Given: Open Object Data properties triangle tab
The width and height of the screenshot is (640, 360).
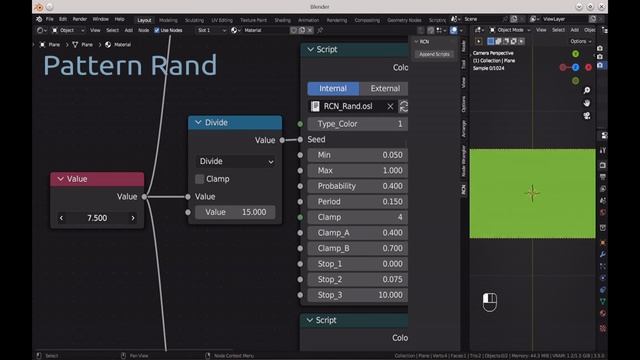Looking at the screenshot, I should (x=603, y=302).
